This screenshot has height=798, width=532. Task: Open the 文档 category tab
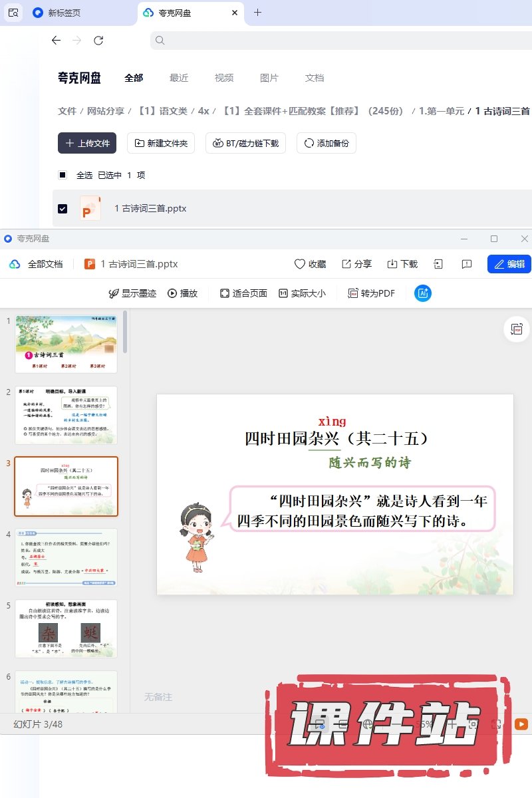point(315,78)
